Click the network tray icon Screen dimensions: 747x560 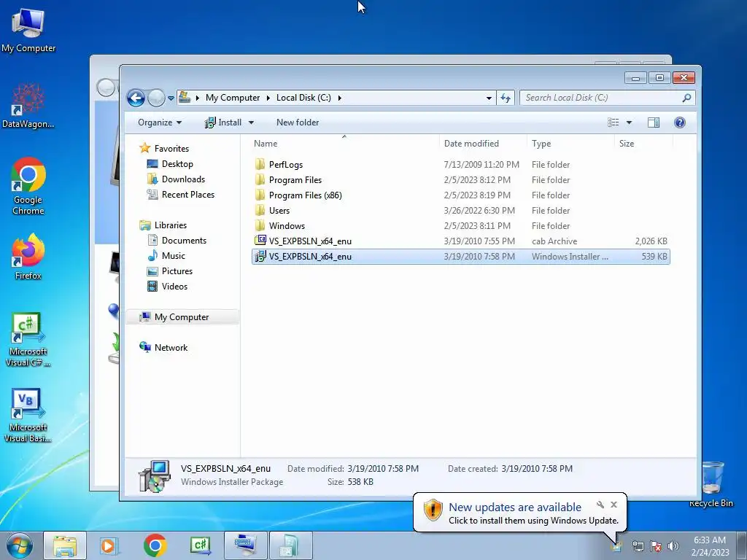638,546
